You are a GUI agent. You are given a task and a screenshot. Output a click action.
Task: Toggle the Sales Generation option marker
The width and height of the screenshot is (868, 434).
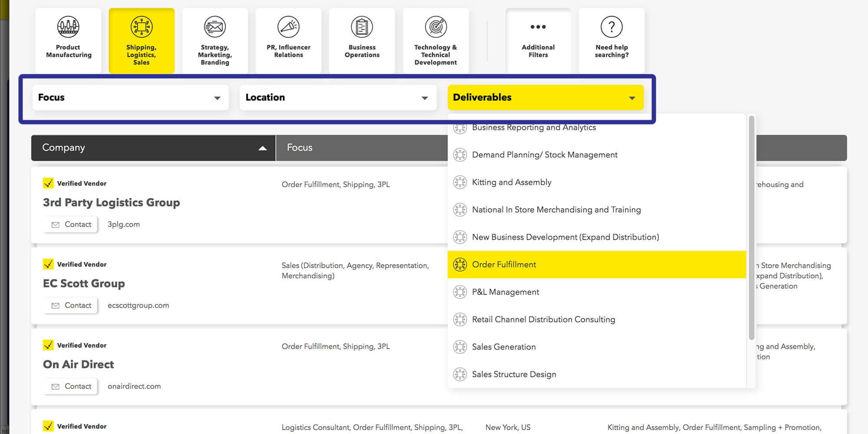[x=460, y=347]
